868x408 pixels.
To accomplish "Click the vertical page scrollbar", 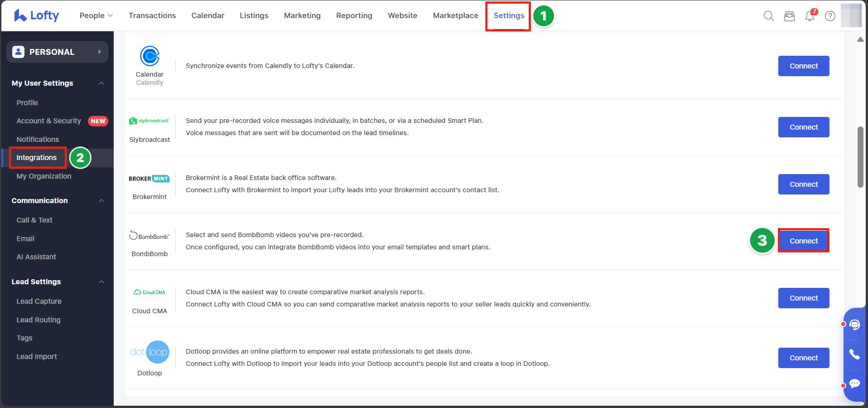I will click(x=860, y=157).
